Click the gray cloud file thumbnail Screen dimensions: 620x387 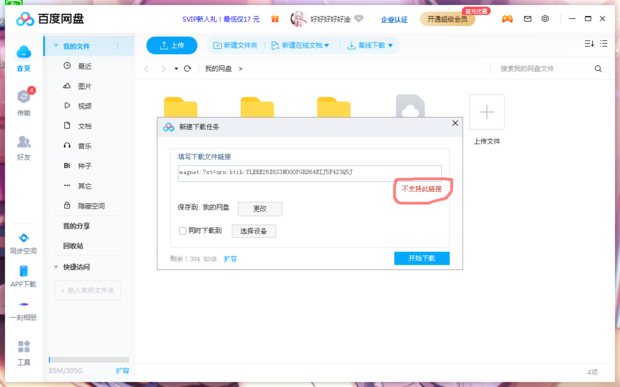pos(410,106)
